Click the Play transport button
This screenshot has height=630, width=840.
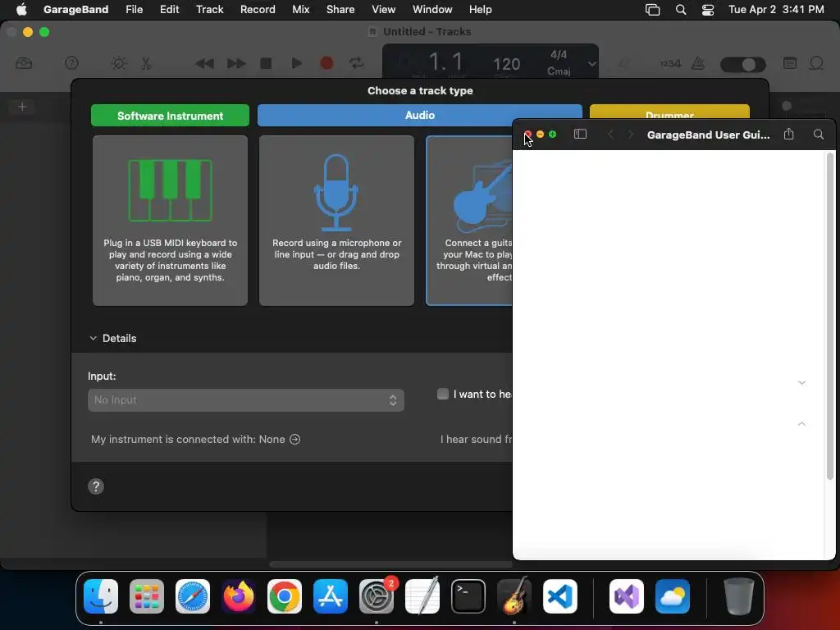click(296, 64)
